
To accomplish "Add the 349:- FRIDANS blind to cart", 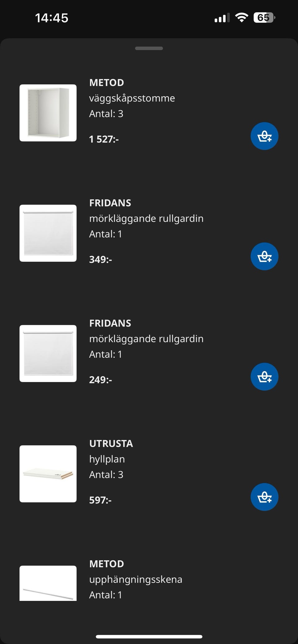I will pos(264,256).
